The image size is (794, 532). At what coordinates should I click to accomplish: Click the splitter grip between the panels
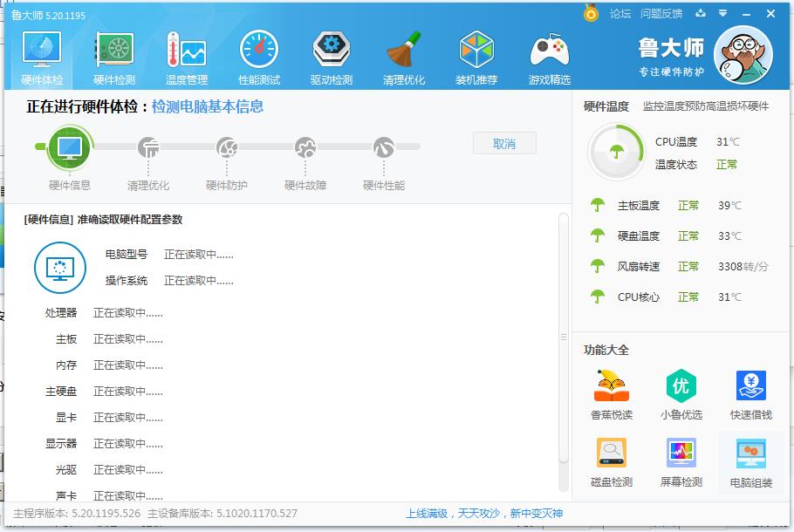(x=563, y=338)
